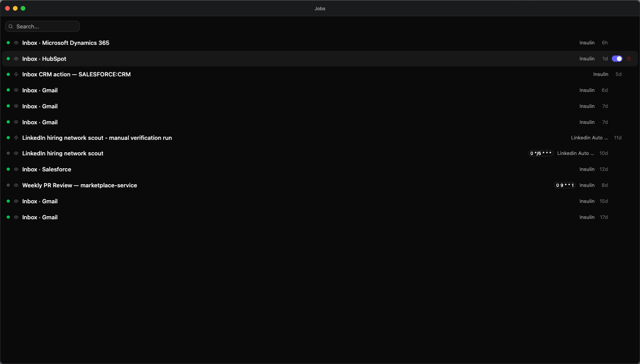Click grey status dot on scheduled LinkedIn scout row
This screenshot has height=364, width=640.
click(8, 153)
